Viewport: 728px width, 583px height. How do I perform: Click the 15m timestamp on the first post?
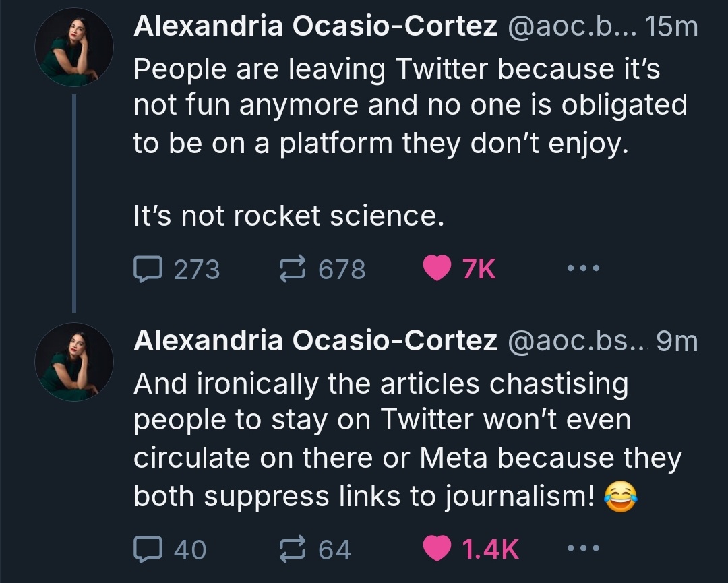tap(672, 26)
